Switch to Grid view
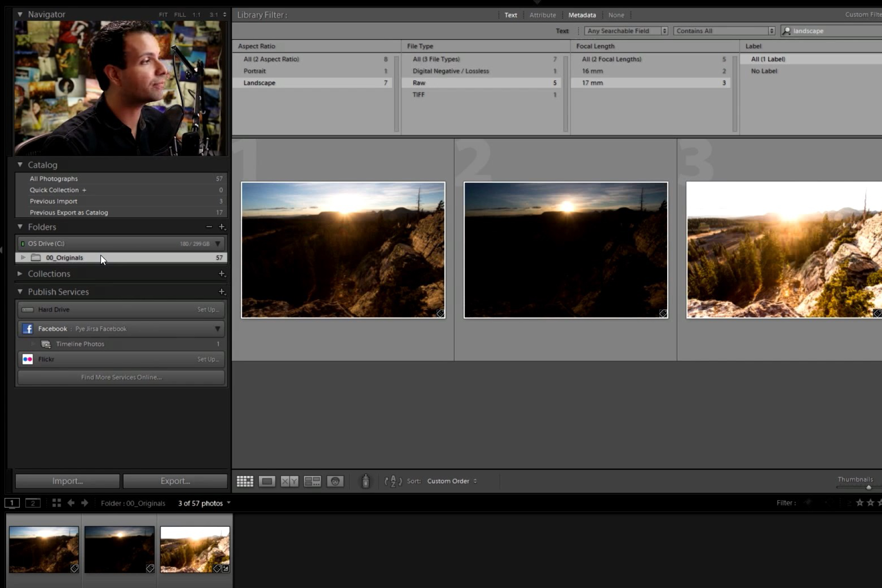 pos(245,481)
